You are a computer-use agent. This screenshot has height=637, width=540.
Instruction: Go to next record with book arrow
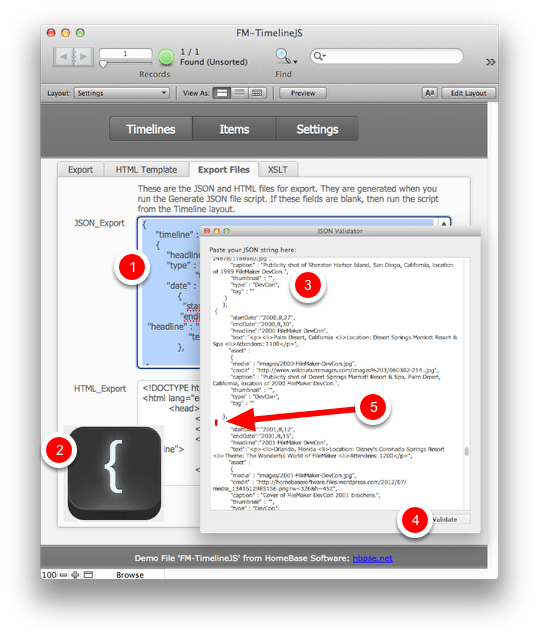pyautogui.click(x=84, y=57)
